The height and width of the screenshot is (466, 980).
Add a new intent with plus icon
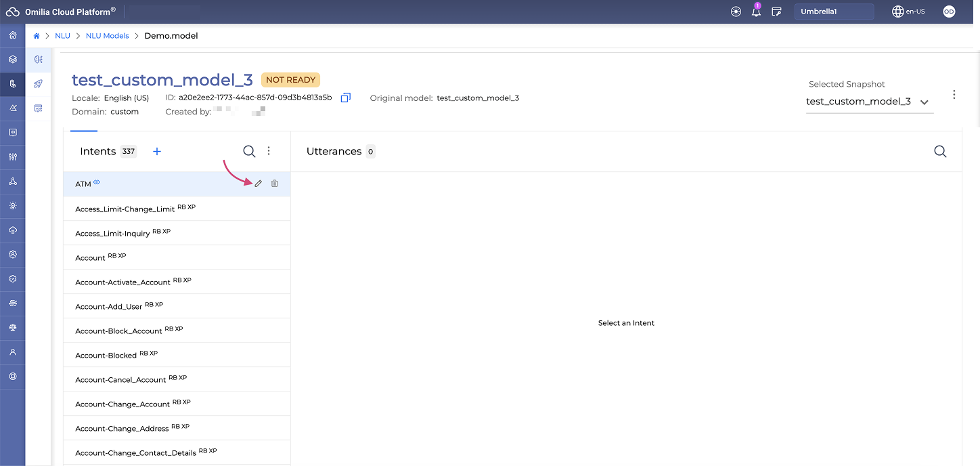click(x=157, y=152)
